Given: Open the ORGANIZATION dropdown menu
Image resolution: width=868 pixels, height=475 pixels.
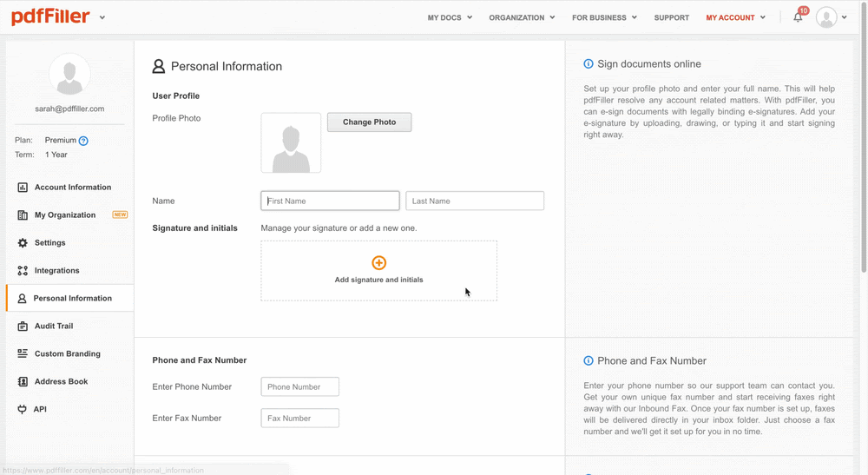Looking at the screenshot, I should (522, 17).
